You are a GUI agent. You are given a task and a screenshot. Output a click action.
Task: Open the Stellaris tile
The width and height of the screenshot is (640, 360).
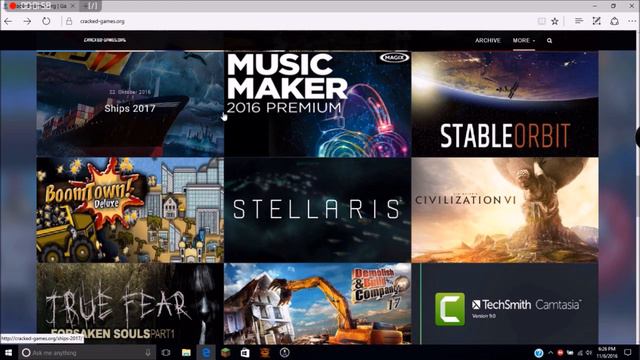tap(317, 210)
